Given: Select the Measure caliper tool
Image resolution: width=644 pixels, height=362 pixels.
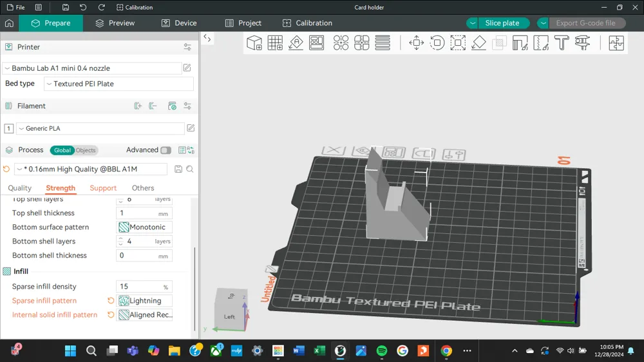Looking at the screenshot, I should pyautogui.click(x=582, y=43).
